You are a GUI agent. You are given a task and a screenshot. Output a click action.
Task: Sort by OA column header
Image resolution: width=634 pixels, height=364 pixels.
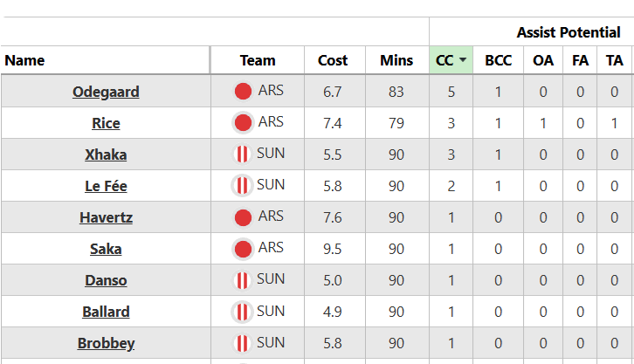coord(543,60)
